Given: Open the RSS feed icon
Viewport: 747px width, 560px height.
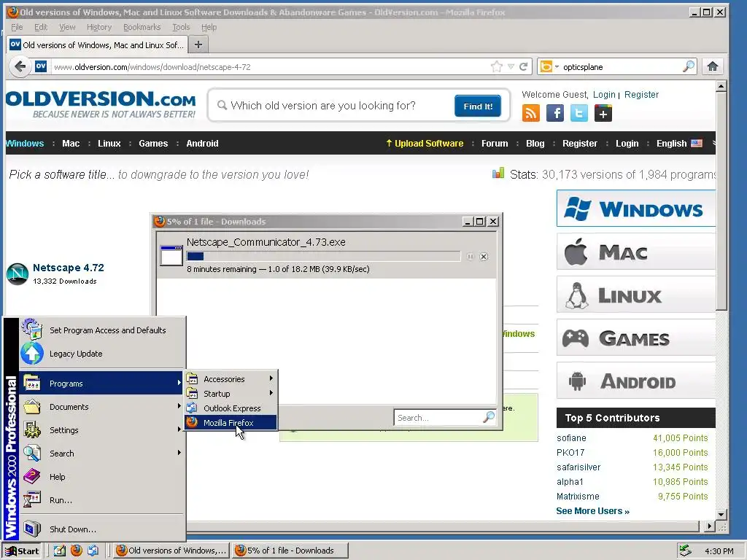Looking at the screenshot, I should pos(531,113).
